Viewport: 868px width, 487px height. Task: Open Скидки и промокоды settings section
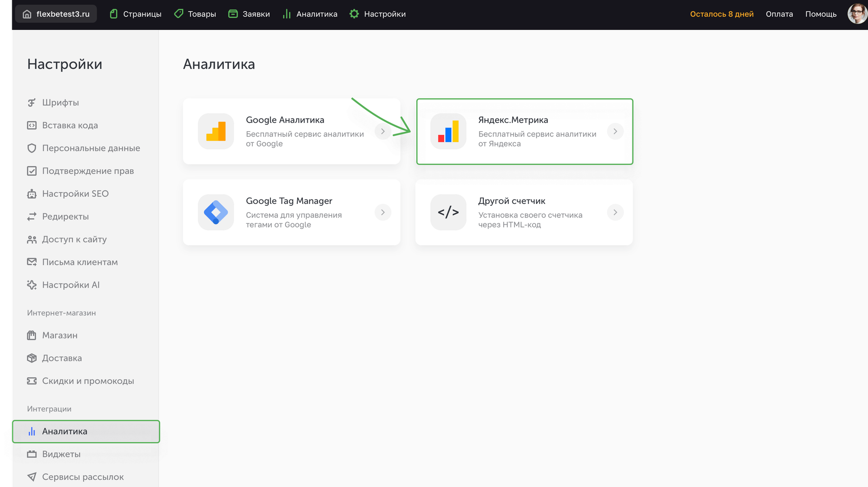click(88, 381)
